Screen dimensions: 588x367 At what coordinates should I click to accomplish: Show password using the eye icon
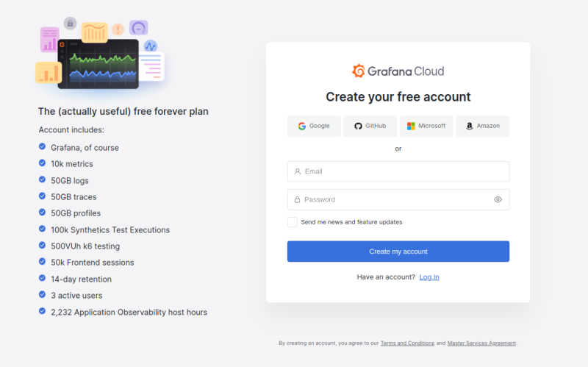tap(498, 199)
